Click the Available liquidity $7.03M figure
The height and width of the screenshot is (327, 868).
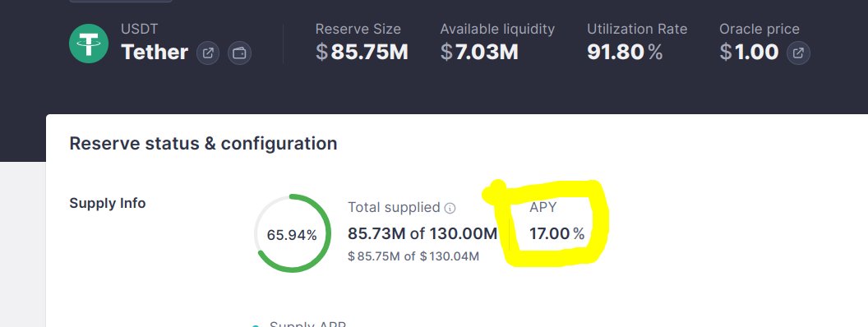point(479,52)
